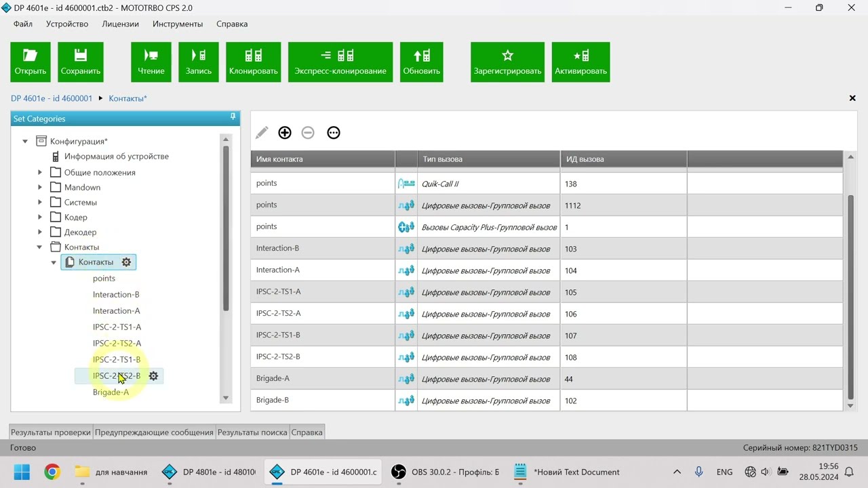
Task: Click the Активировать toolbar button
Action: point(581,62)
